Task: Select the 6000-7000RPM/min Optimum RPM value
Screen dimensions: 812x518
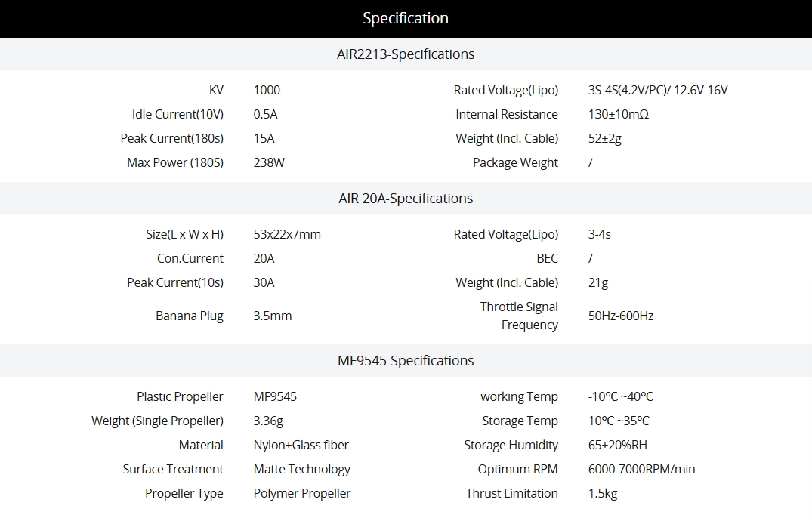Action: tap(641, 469)
